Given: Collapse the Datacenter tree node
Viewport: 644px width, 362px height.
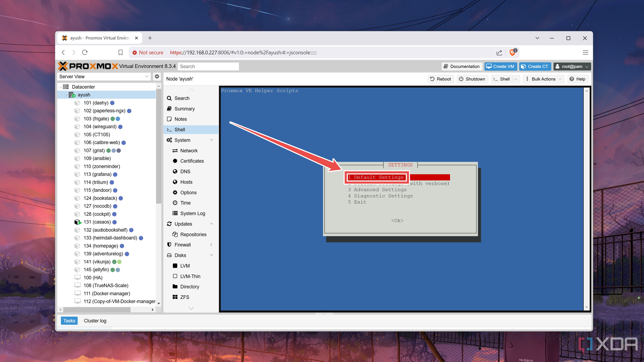Looking at the screenshot, I should [61, 87].
